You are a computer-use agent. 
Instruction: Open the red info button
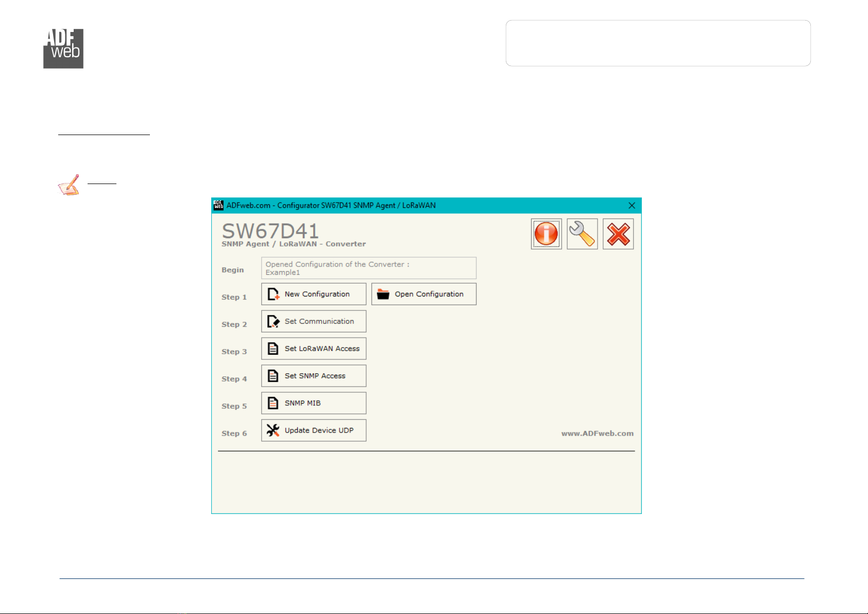click(x=546, y=234)
